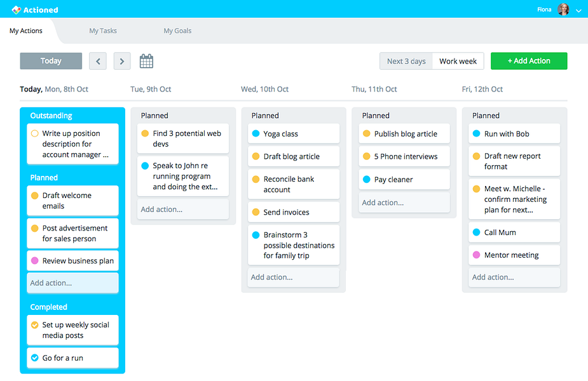
Task: Open the calendar date picker icon
Action: pyautogui.click(x=146, y=61)
